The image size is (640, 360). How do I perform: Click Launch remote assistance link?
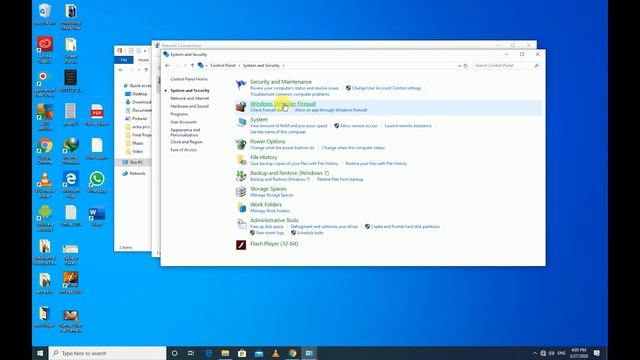pos(408,126)
